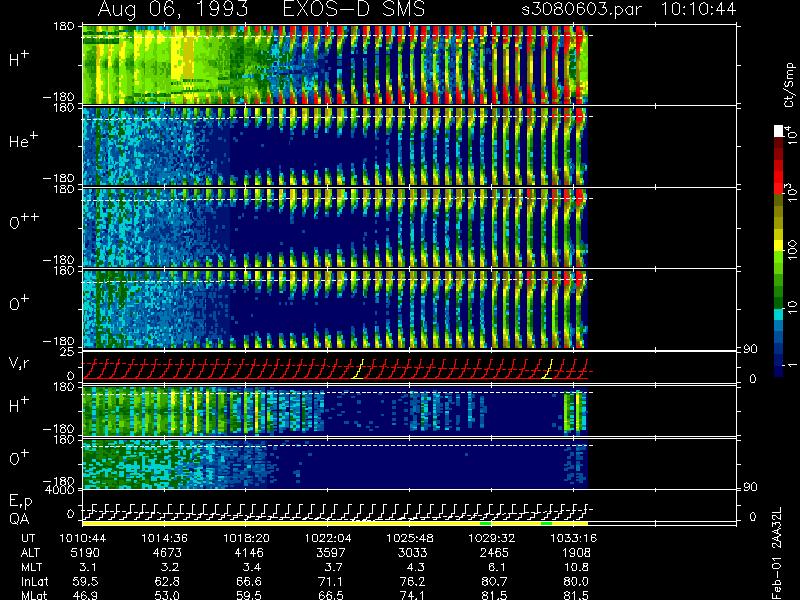800x600 pixels.
Task: Click the UT value "1029:32"
Action: 491,538
